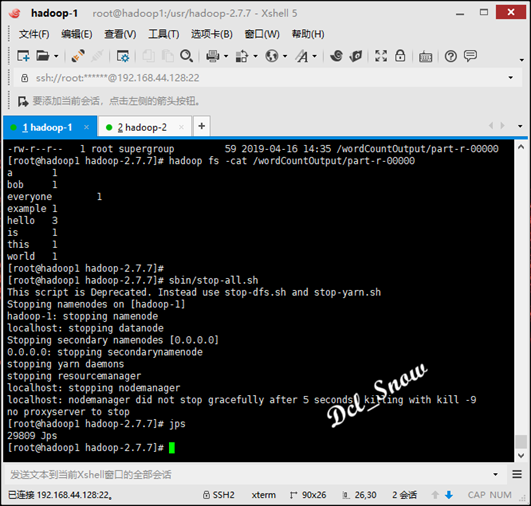Add a new tab with plus button
This screenshot has height=506, width=531.
pos(202,126)
